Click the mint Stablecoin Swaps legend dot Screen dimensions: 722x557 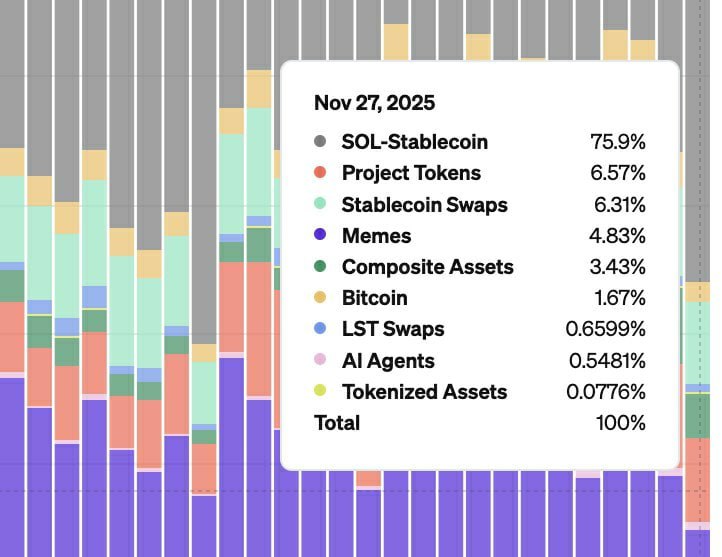click(320, 204)
